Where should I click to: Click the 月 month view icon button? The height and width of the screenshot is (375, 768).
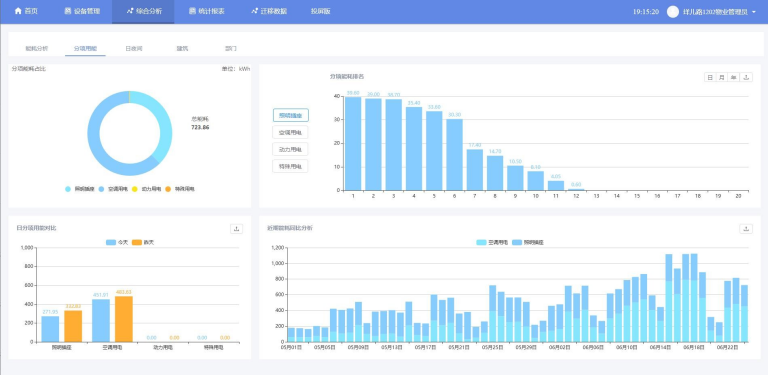[722, 77]
